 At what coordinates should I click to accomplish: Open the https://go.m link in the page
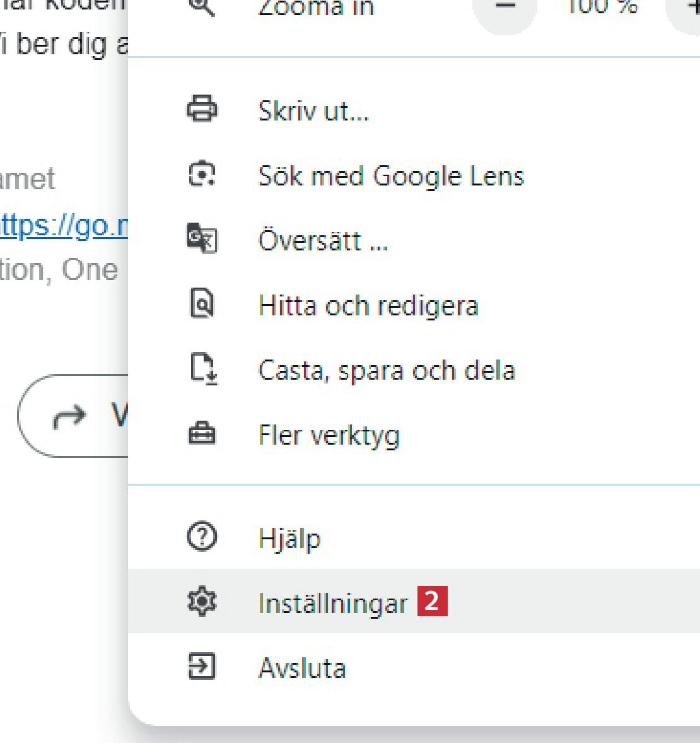[x=63, y=226]
